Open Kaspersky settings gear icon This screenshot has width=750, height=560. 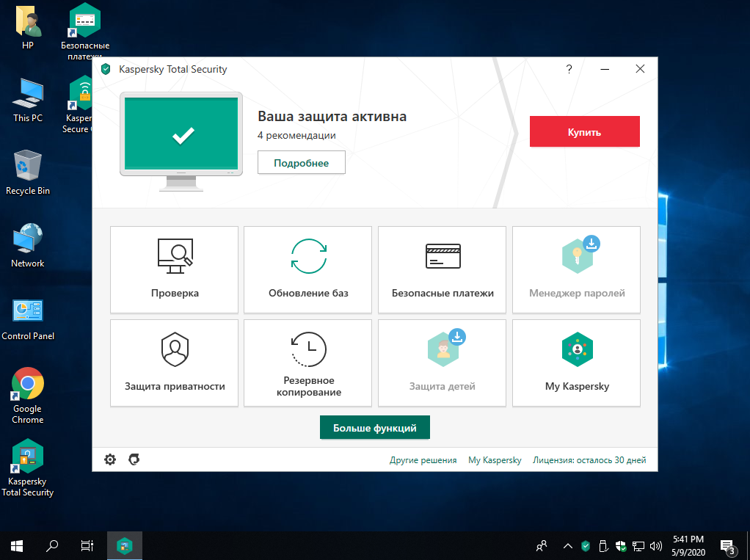tap(110, 459)
